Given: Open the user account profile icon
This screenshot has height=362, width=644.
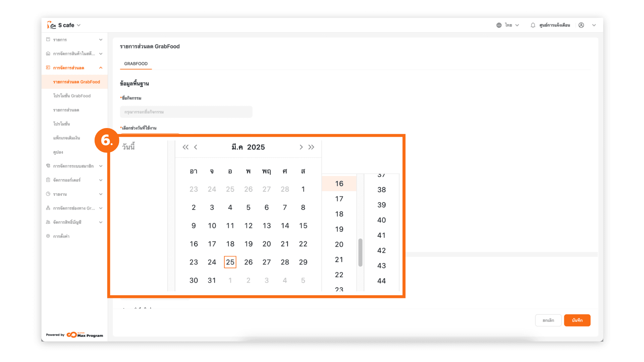Looking at the screenshot, I should click(581, 25).
